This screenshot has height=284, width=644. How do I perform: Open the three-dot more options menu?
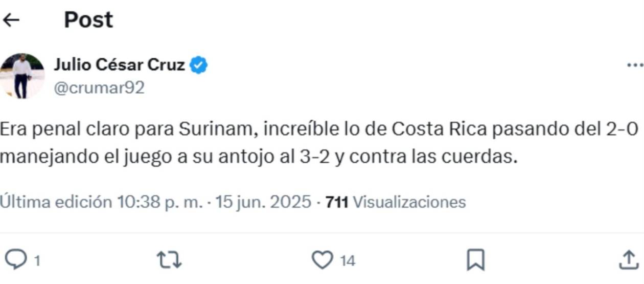coord(634,65)
